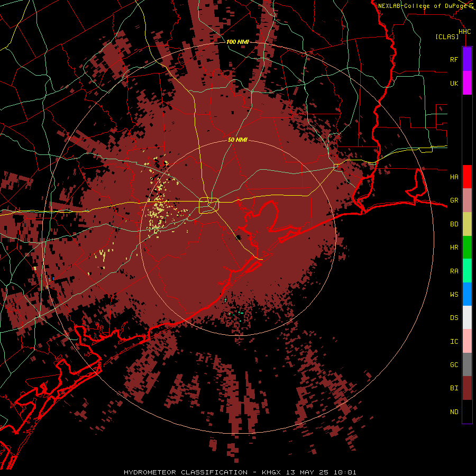Click the HR legend label

[454, 248]
